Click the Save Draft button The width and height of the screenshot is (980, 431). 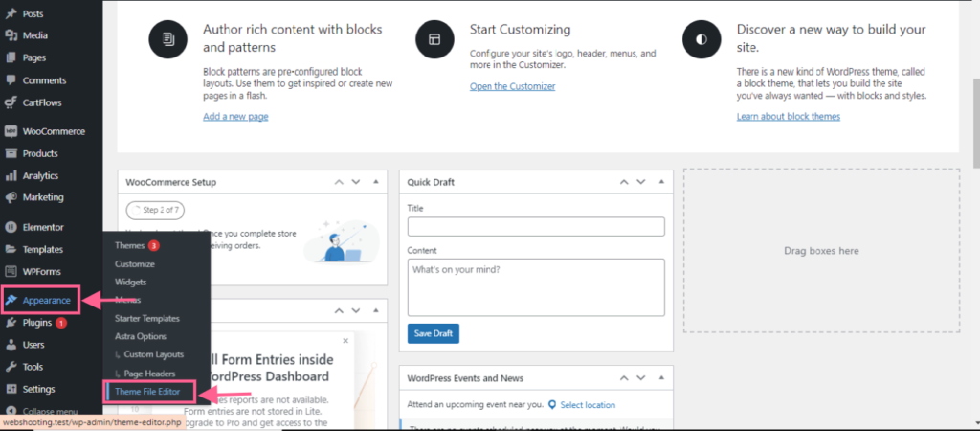coord(434,333)
